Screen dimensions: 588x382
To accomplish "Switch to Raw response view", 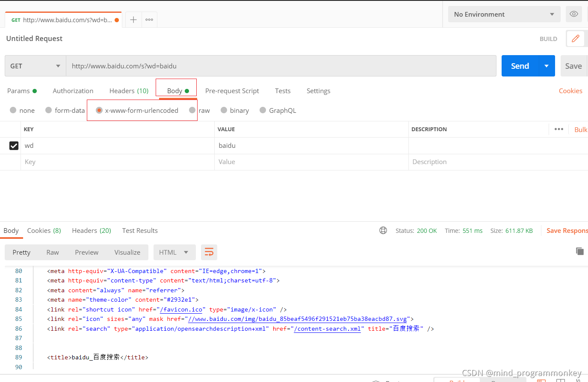I will pyautogui.click(x=53, y=252).
